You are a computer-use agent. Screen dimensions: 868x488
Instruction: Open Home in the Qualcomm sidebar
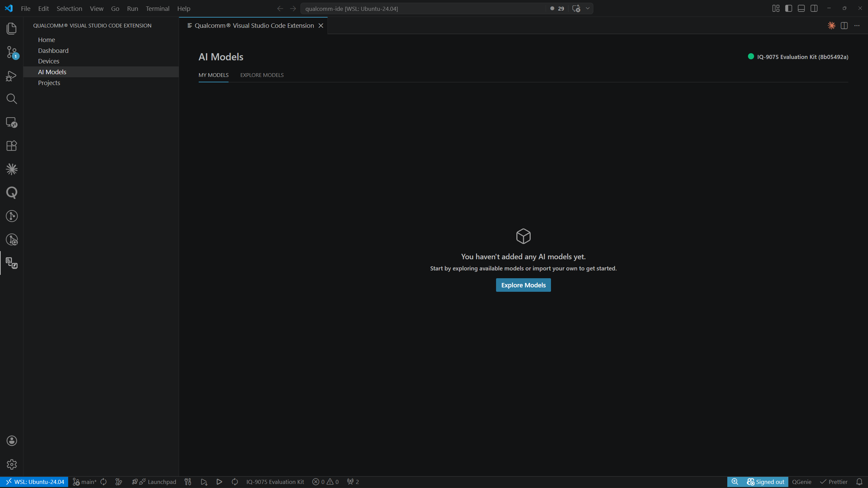click(101, 40)
